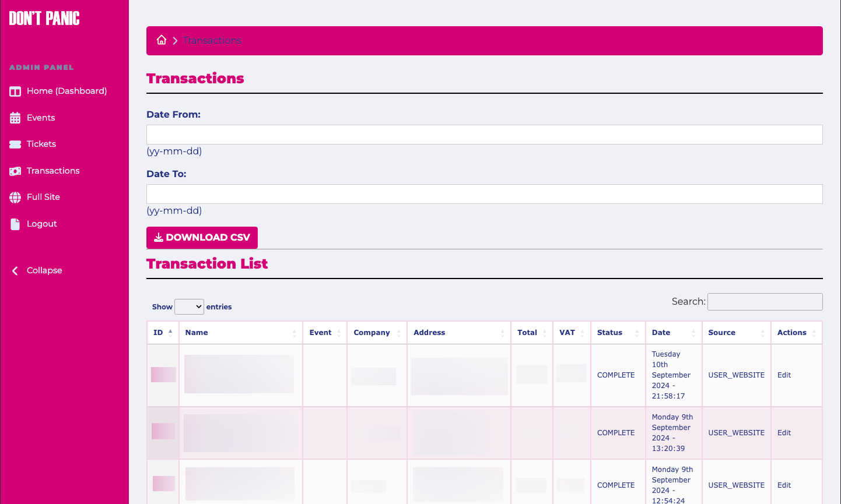This screenshot has width=841, height=504.
Task: Click the home icon in breadcrumb bar
Action: pos(162,40)
